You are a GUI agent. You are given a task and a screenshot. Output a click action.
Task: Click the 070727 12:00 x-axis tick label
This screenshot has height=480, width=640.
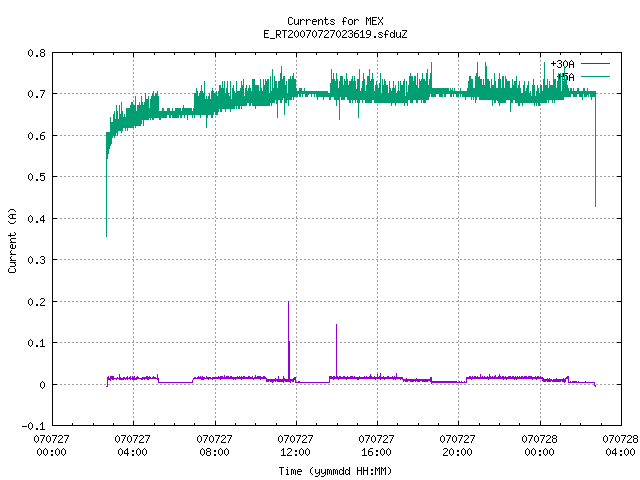coord(296,446)
